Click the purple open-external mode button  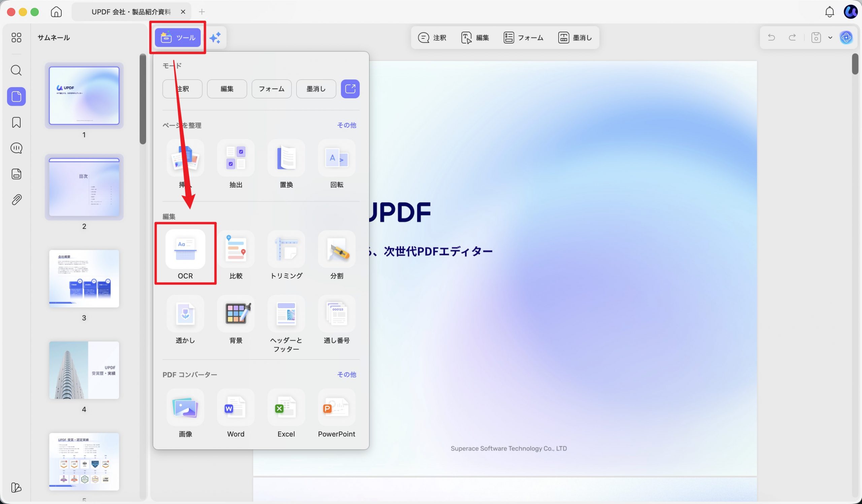pos(350,89)
